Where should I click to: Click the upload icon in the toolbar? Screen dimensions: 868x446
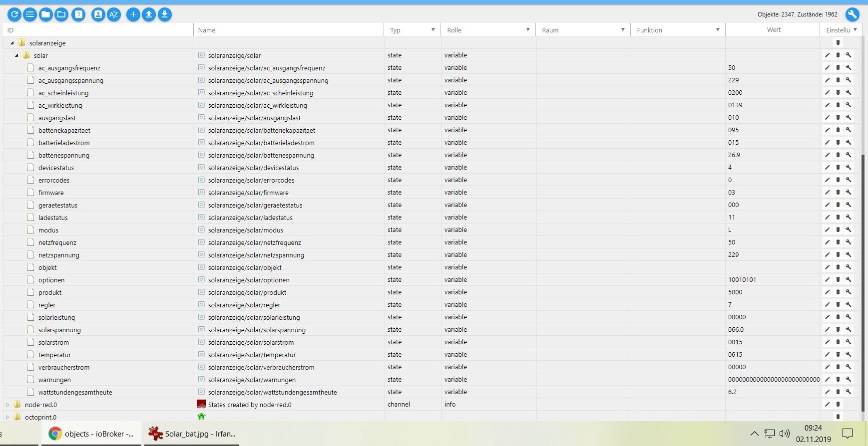point(149,14)
